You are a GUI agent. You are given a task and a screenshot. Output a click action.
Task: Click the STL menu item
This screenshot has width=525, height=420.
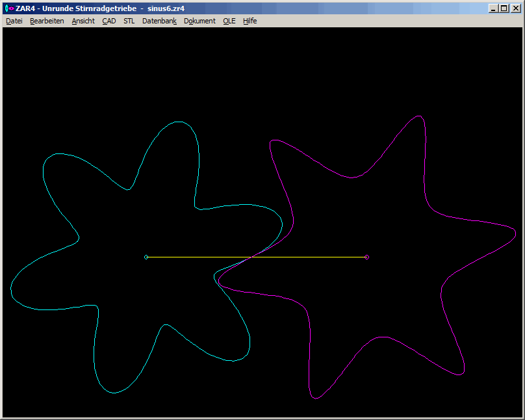point(129,21)
